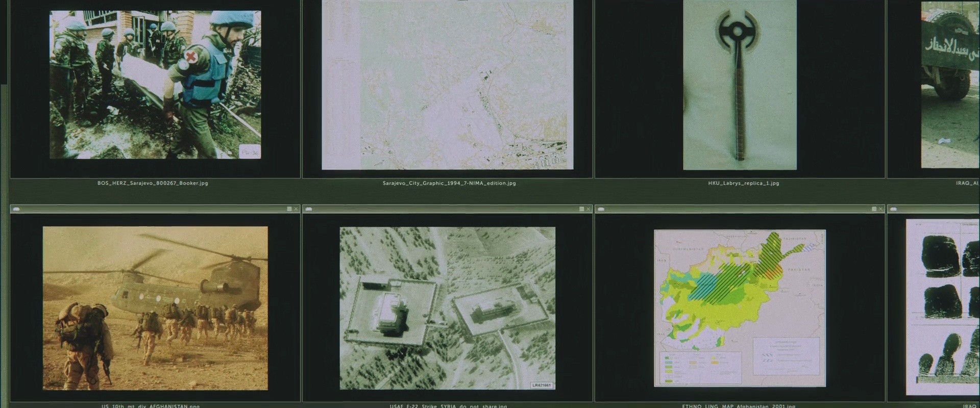The width and height of the screenshot is (980, 408).
Task: Close the aerial strike image window
Action: [588, 209]
